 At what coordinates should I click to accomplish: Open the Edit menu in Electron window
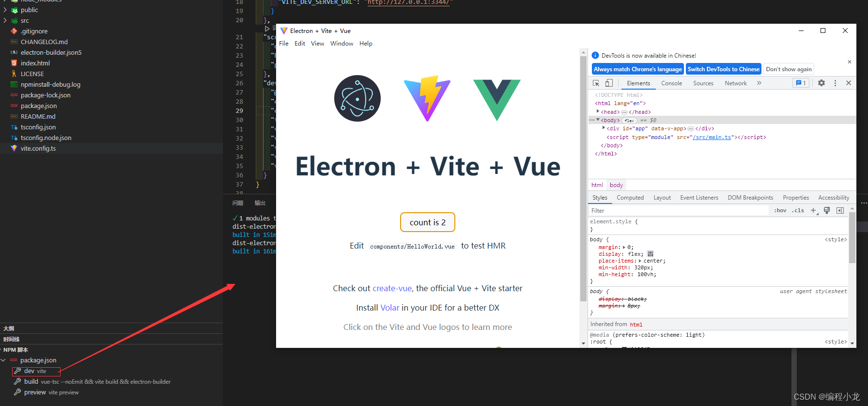(300, 44)
